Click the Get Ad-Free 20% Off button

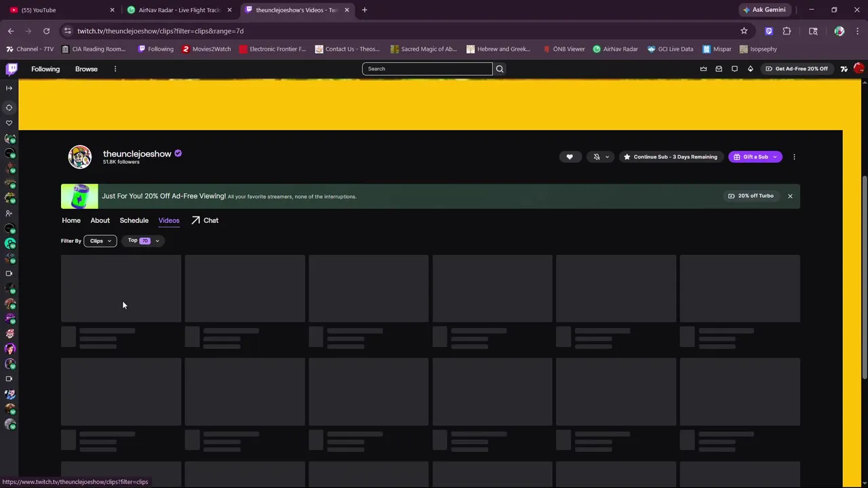[x=797, y=68]
